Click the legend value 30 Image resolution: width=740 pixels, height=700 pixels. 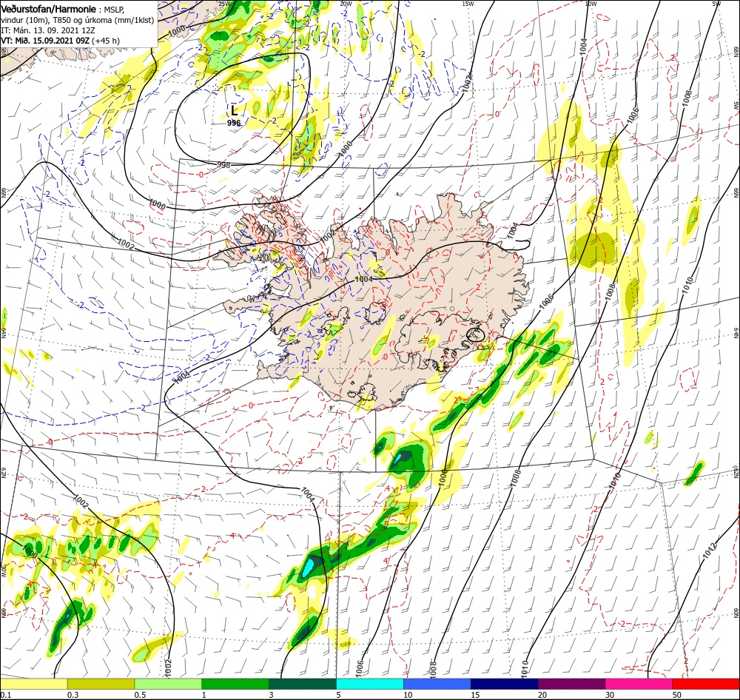pos(610,695)
